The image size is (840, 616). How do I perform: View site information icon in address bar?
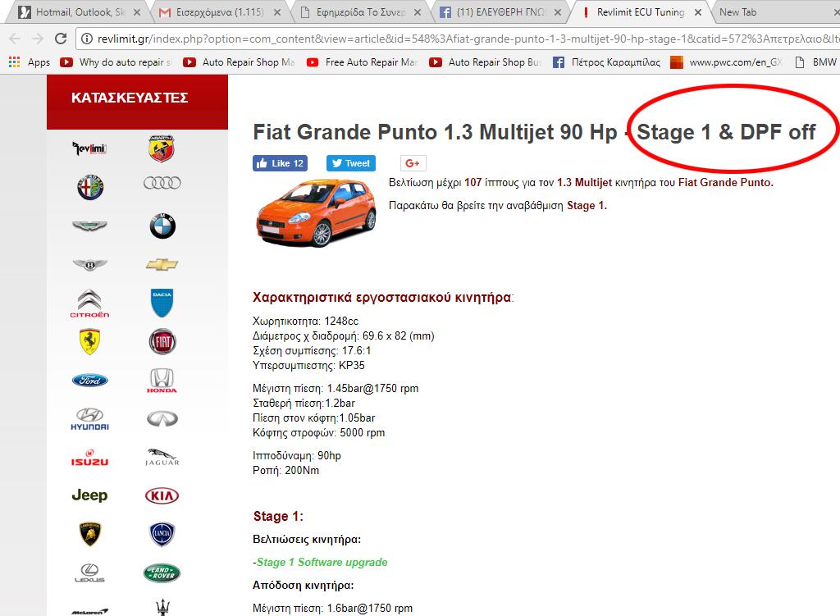tap(86, 39)
